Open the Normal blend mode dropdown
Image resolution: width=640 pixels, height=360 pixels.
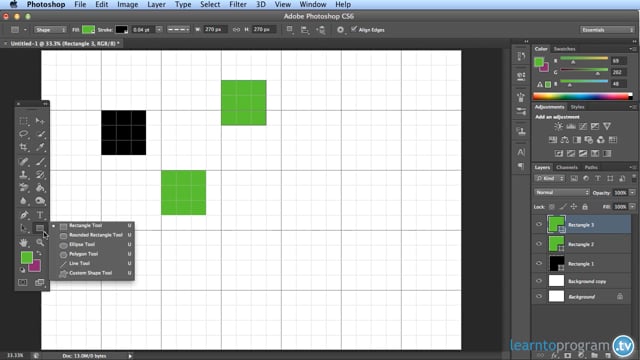coord(562,193)
